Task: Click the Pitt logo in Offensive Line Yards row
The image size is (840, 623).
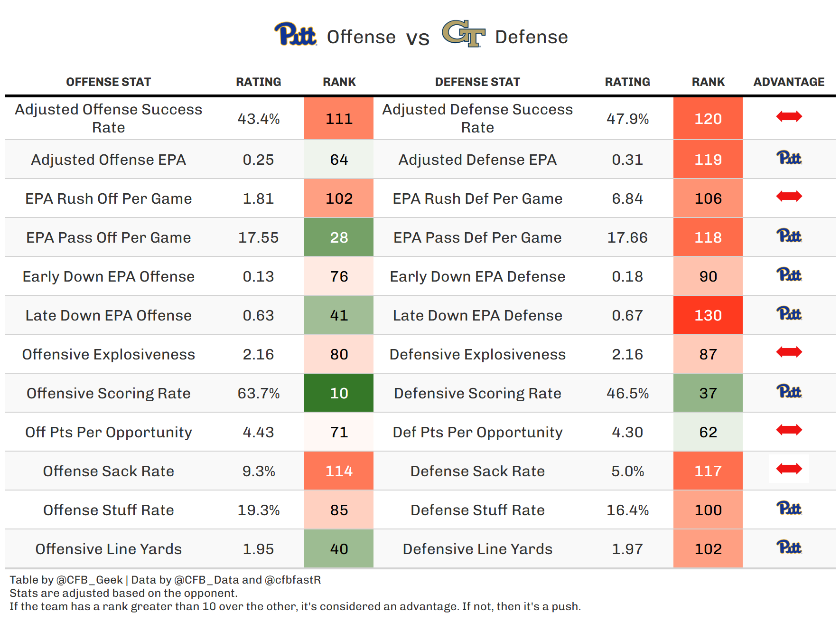Action: point(789,547)
